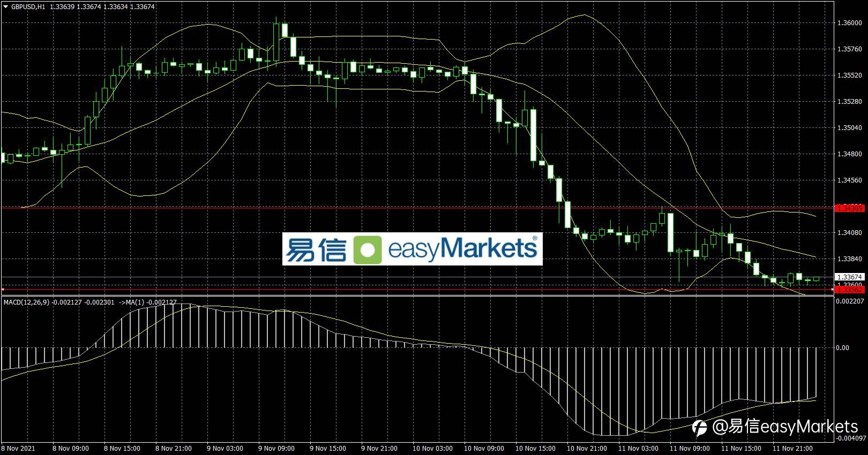This screenshot has width=868, height=455.
Task: Click the 10 Nov 09:00 time label
Action: 484,449
